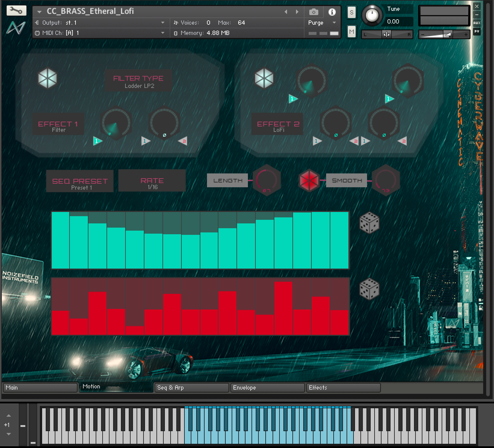Click the camera snapshot icon
Screen dimensions: 494x448
[313, 12]
